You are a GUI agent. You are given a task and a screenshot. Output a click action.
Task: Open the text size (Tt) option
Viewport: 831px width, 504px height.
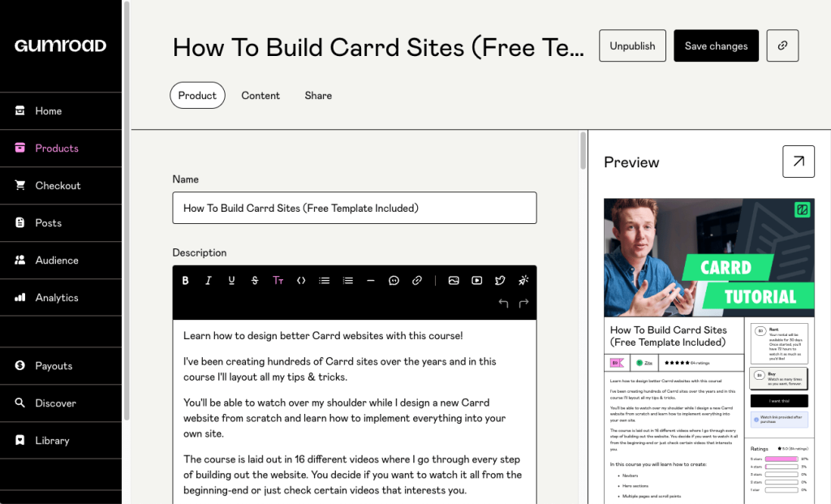click(278, 280)
